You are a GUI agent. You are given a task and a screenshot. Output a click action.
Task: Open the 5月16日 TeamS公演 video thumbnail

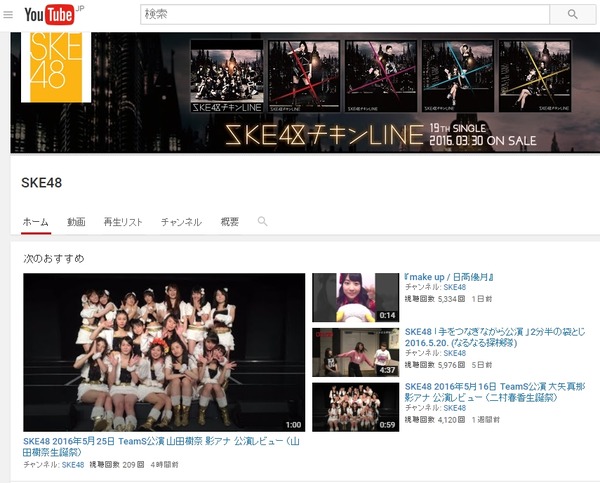[x=355, y=407]
